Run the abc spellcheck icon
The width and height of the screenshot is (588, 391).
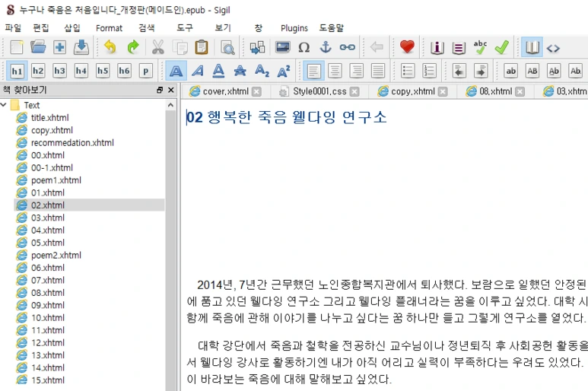point(480,47)
